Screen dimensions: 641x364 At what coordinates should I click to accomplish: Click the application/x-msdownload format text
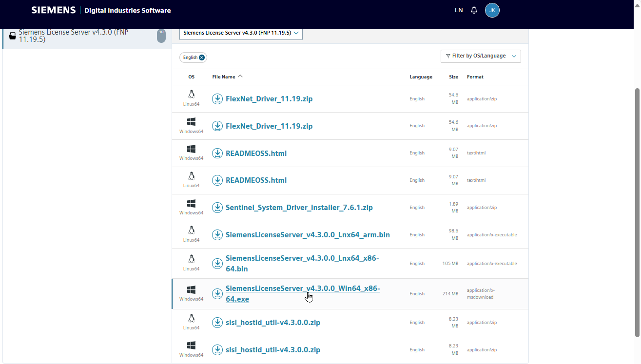coord(481,294)
